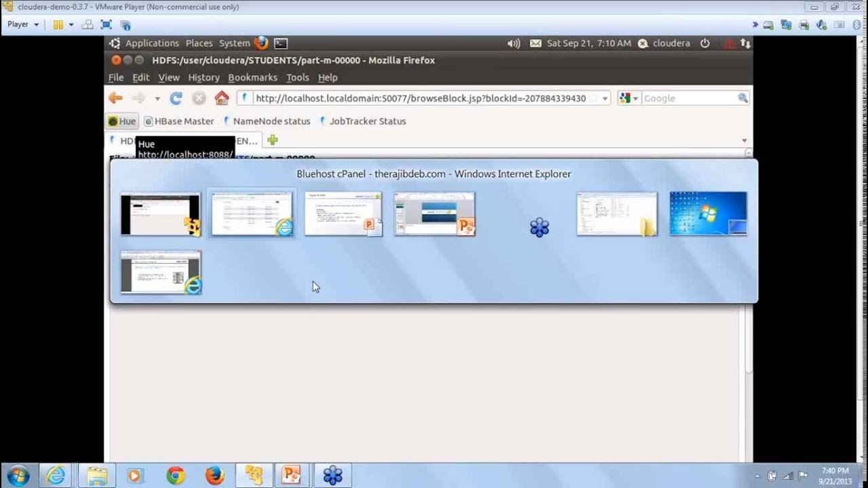Click the blue flower app taskbar button
The height and width of the screenshot is (488, 868).
coord(333,475)
